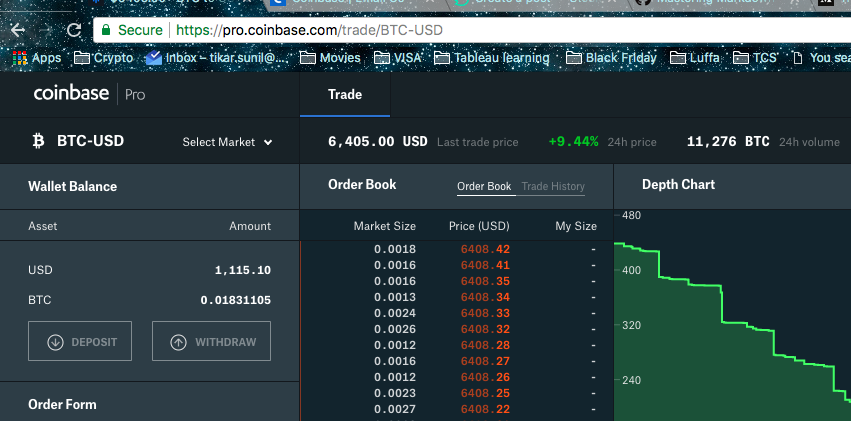851x421 pixels.
Task: Select order book price 6408.26
Action: click(485, 377)
